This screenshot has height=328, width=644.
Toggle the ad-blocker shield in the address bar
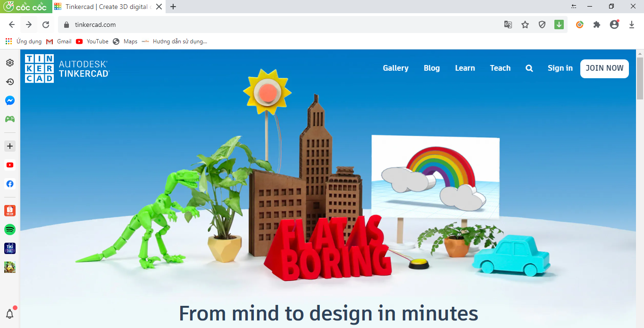(x=542, y=25)
